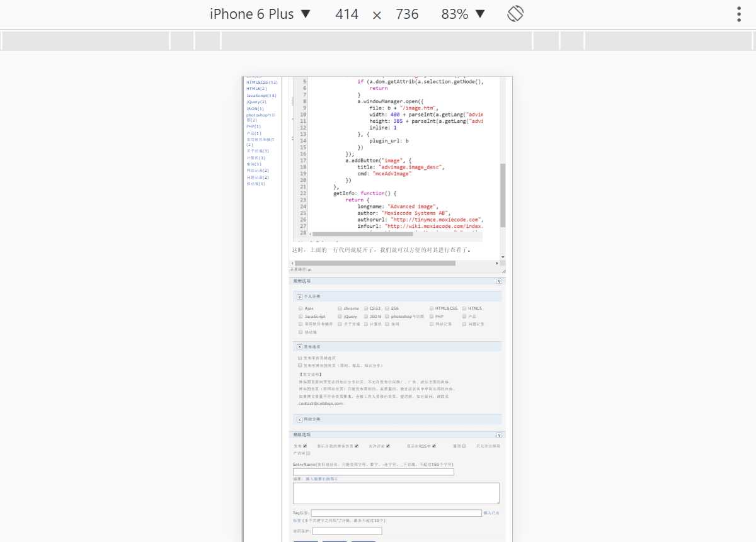Collapse the 个人分类 section chevron
The width and height of the screenshot is (756, 542).
[x=301, y=296]
